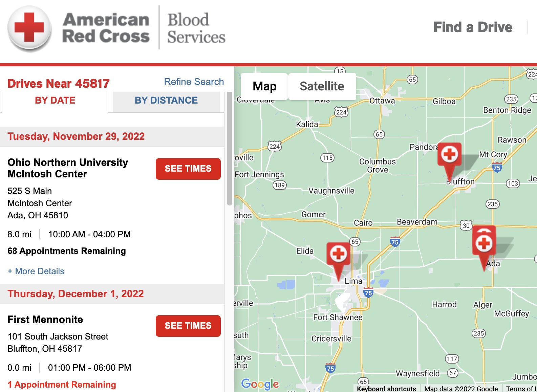
Task: Open Keyboard shortcuts on the map
Action: click(x=386, y=389)
